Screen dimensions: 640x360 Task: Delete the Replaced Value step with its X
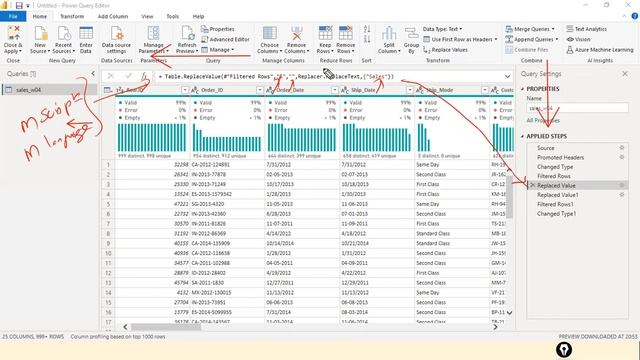pos(532,185)
